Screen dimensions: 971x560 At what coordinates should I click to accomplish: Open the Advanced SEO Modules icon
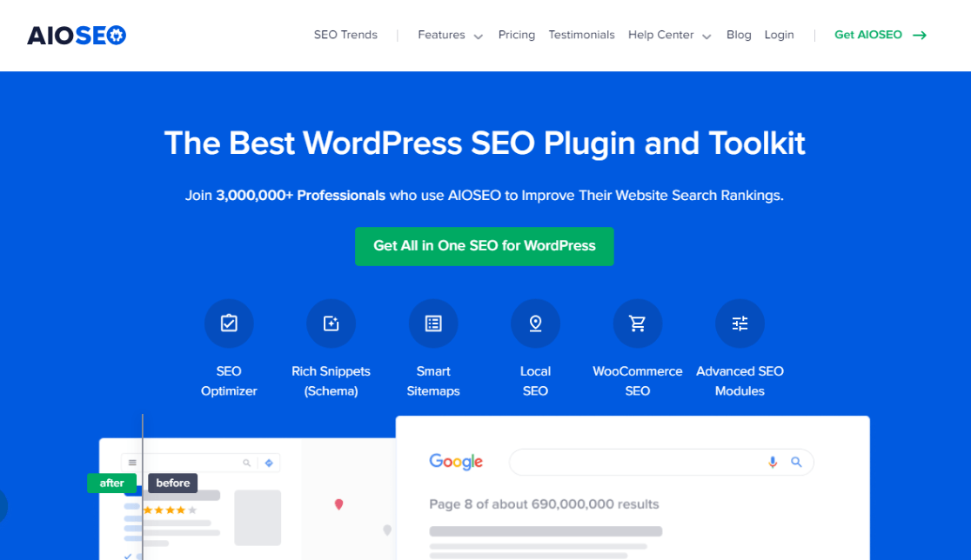(x=740, y=323)
